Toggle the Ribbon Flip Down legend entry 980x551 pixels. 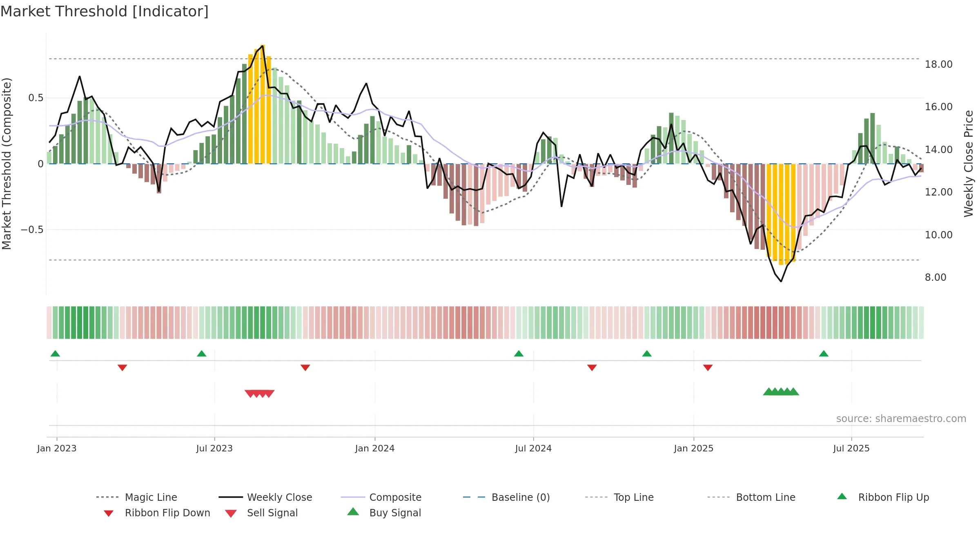coord(156,513)
